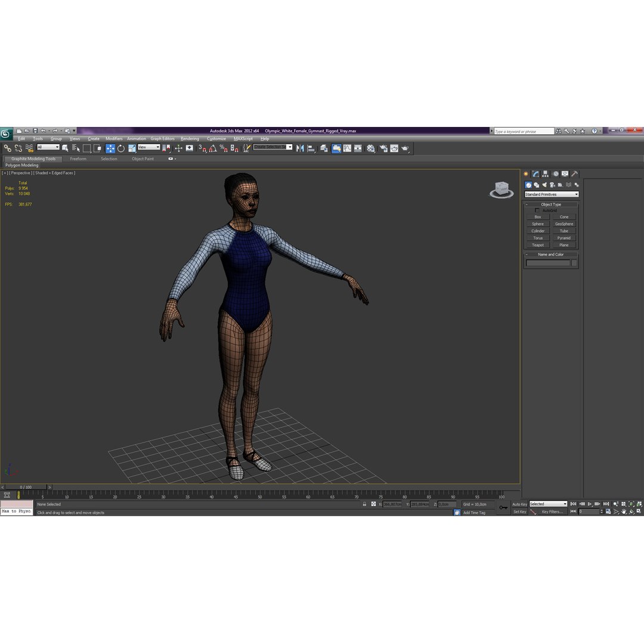Open the selection filter All dropdown

coord(48,147)
